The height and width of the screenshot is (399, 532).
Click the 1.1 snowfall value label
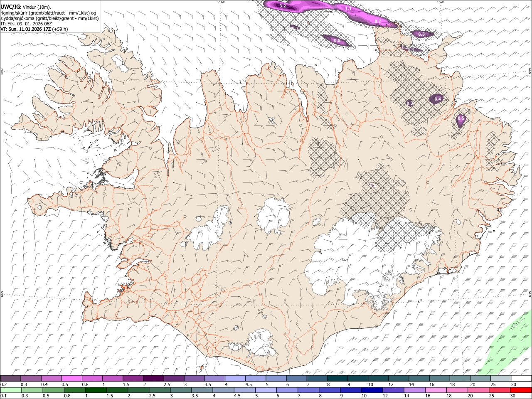349,8
